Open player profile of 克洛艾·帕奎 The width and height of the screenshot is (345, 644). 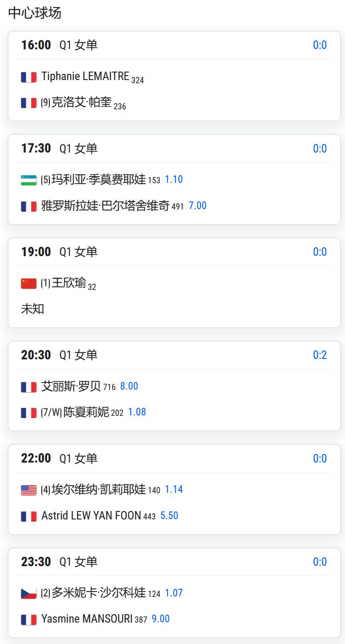81,102
